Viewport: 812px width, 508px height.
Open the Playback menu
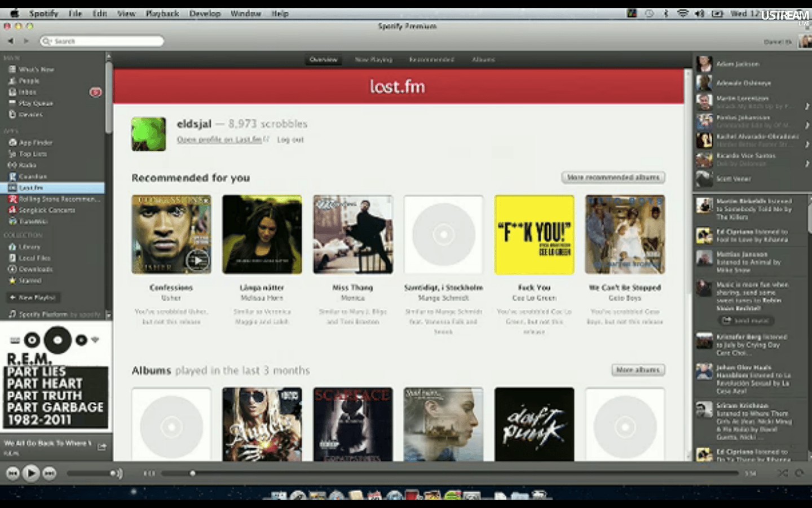(162, 14)
